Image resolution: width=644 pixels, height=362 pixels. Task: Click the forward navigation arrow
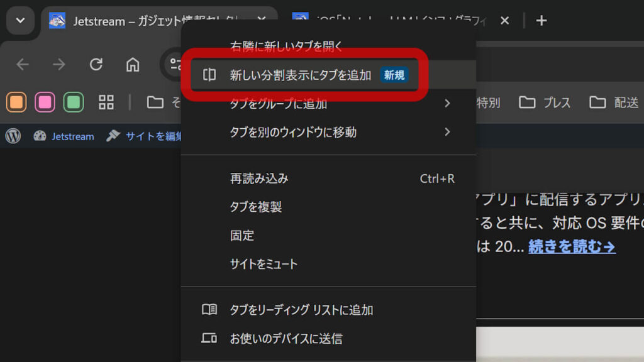58,65
